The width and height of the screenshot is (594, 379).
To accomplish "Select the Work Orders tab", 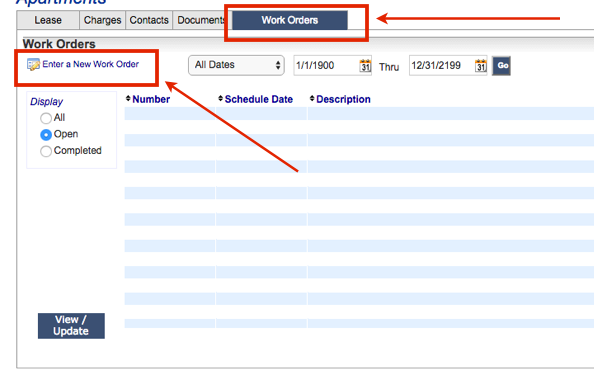I will click(x=290, y=20).
